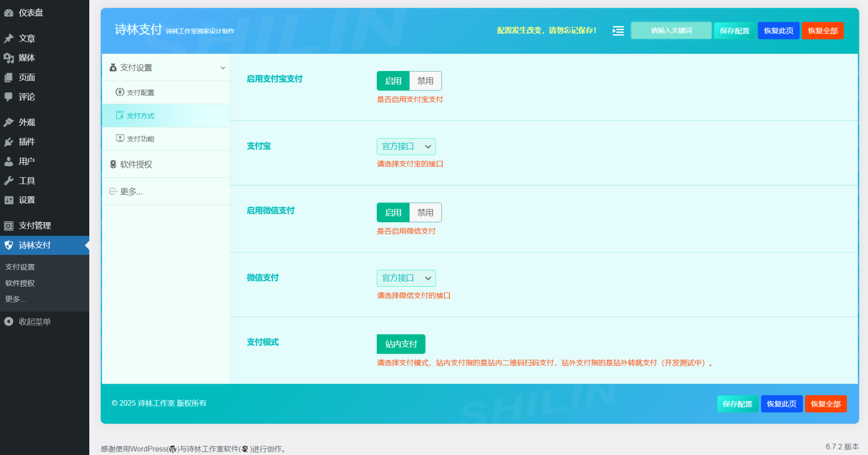Click the Posts pushpin icon

tap(9, 38)
